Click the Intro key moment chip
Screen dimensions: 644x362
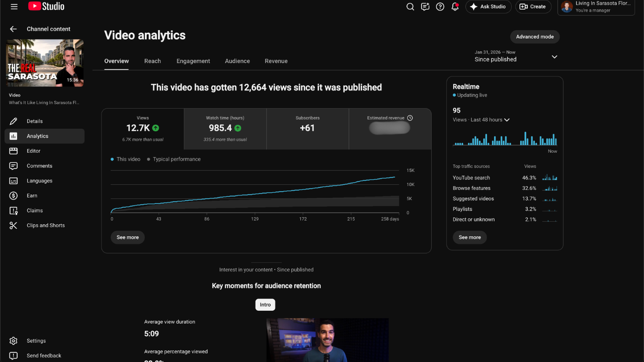coord(265,305)
